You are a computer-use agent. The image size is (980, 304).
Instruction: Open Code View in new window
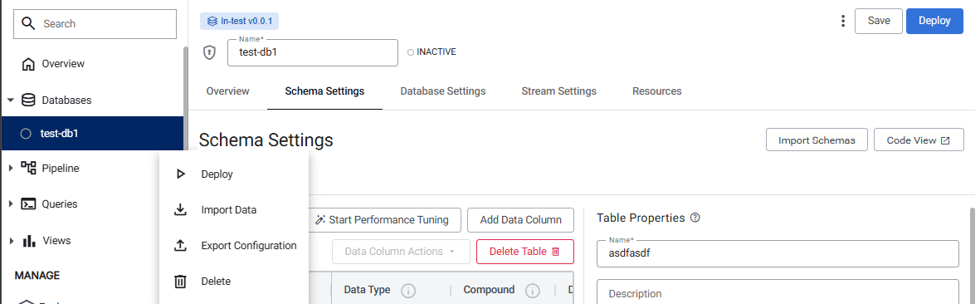point(919,140)
